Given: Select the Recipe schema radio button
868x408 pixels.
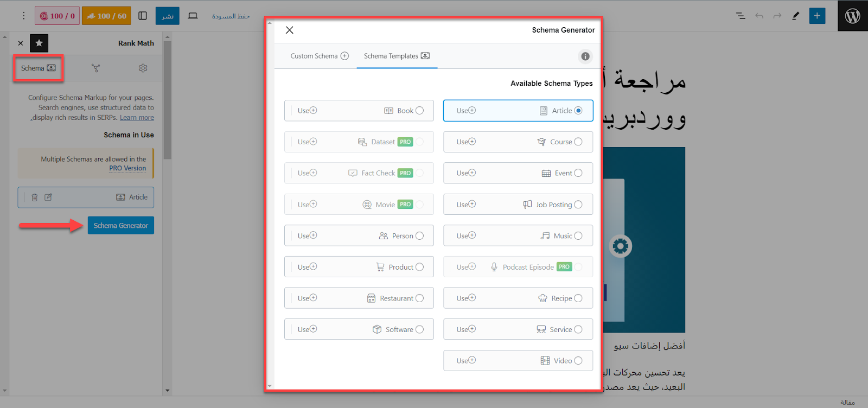Looking at the screenshot, I should [x=578, y=298].
